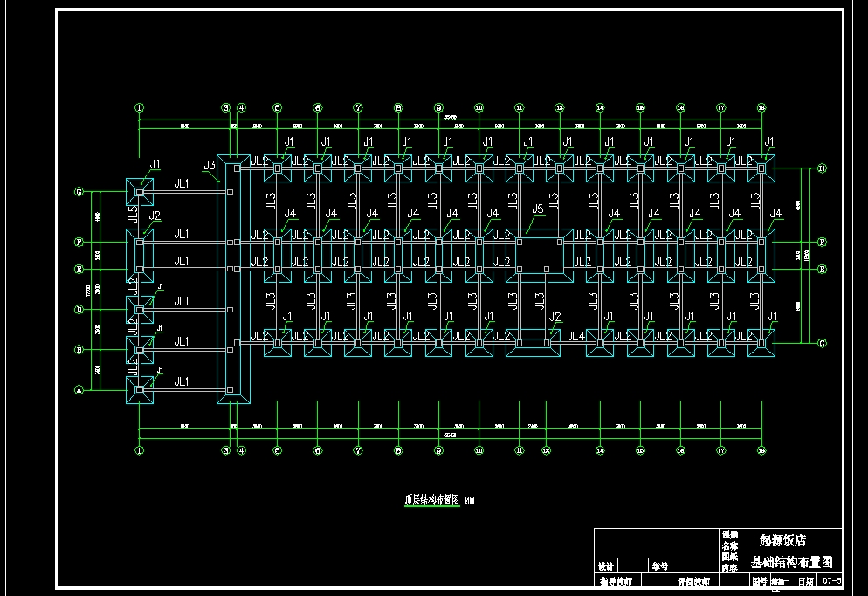
Task: Click the J2 label next to JL4
Action: (555, 317)
